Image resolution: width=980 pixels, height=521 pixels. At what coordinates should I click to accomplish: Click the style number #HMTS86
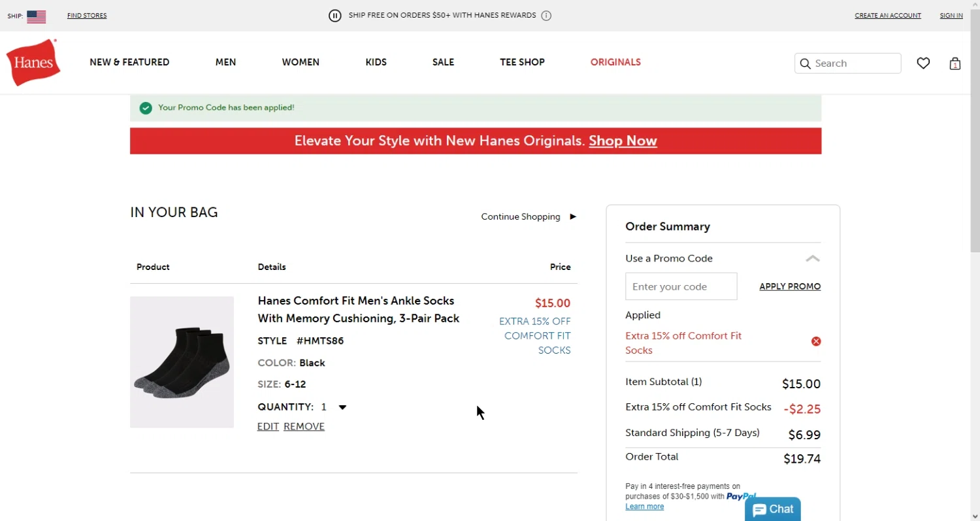pos(320,341)
